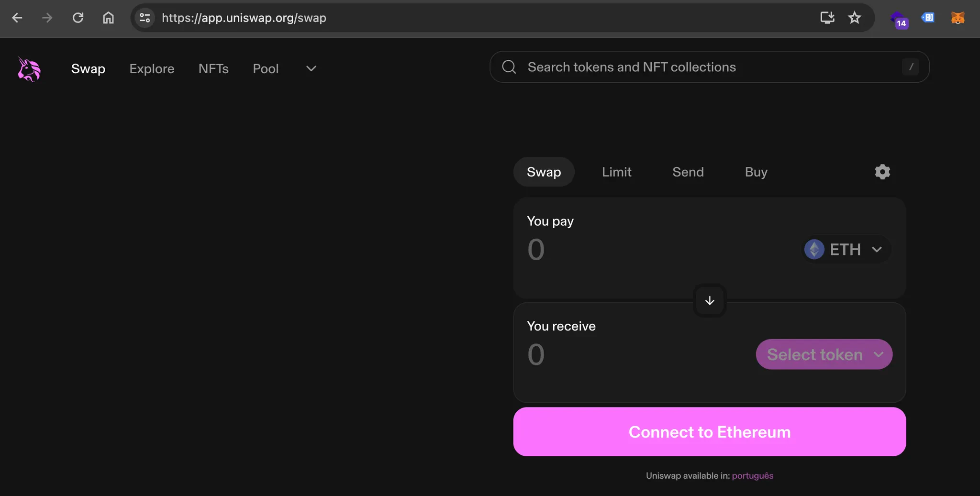Switch to the Limit tab
The height and width of the screenshot is (496, 980).
616,172
